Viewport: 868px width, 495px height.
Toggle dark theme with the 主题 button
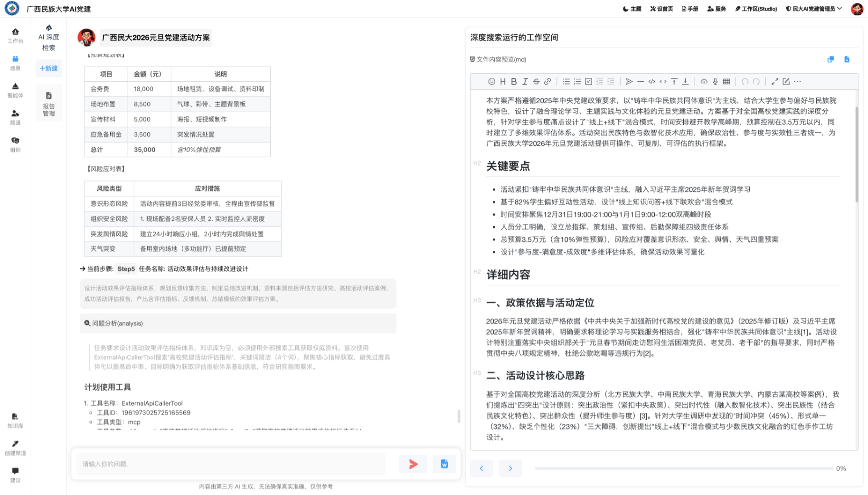click(632, 9)
